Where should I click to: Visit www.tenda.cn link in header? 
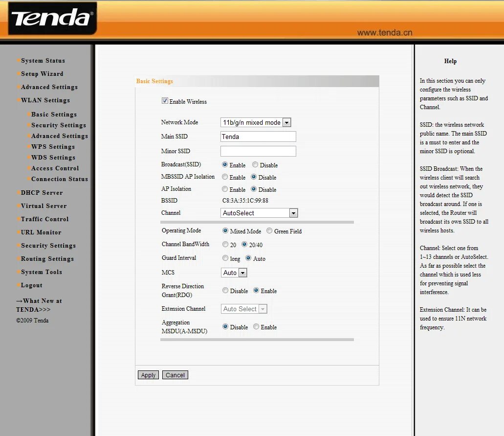point(385,32)
